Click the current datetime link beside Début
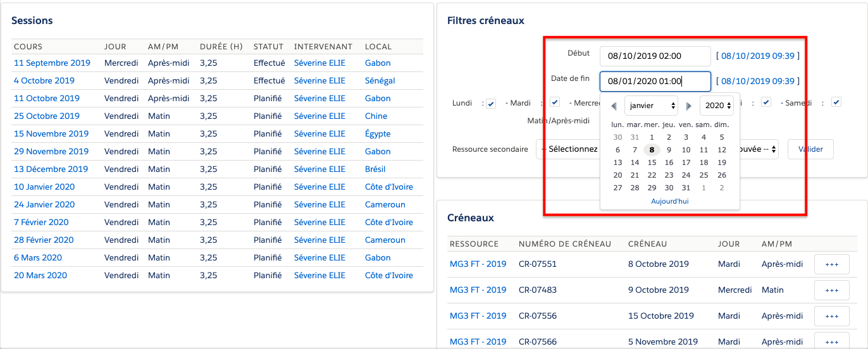This screenshot has width=868, height=349. tap(757, 56)
